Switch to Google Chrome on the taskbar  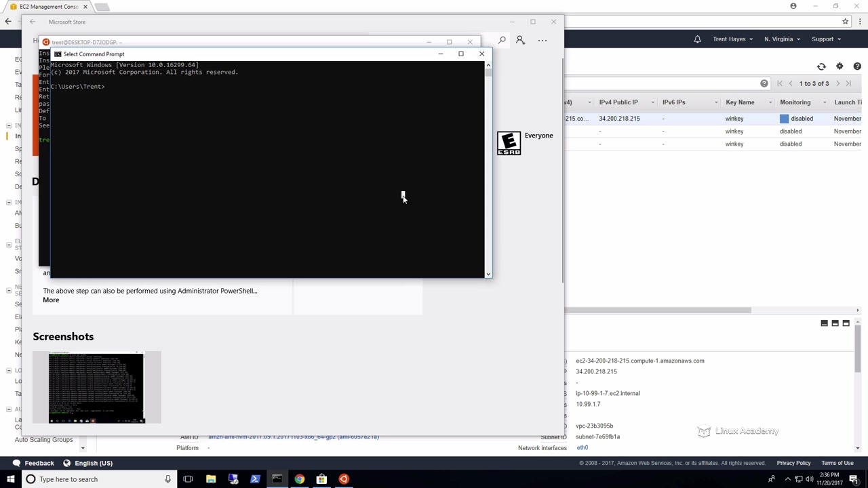(299, 479)
